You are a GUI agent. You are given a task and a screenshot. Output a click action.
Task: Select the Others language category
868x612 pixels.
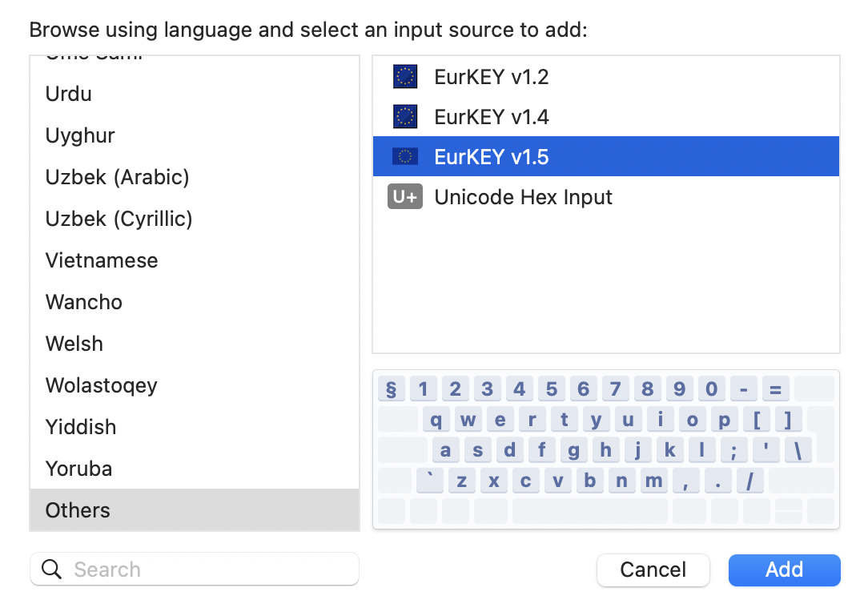click(x=77, y=510)
